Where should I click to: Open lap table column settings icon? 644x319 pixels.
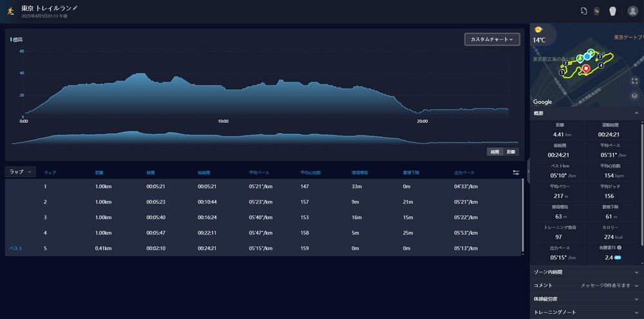[x=516, y=173]
